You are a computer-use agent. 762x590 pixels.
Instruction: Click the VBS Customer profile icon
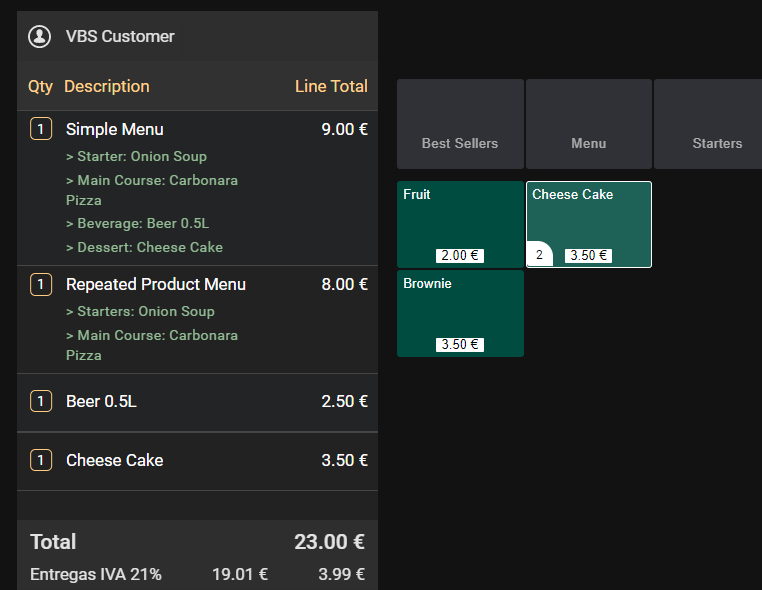click(40, 37)
